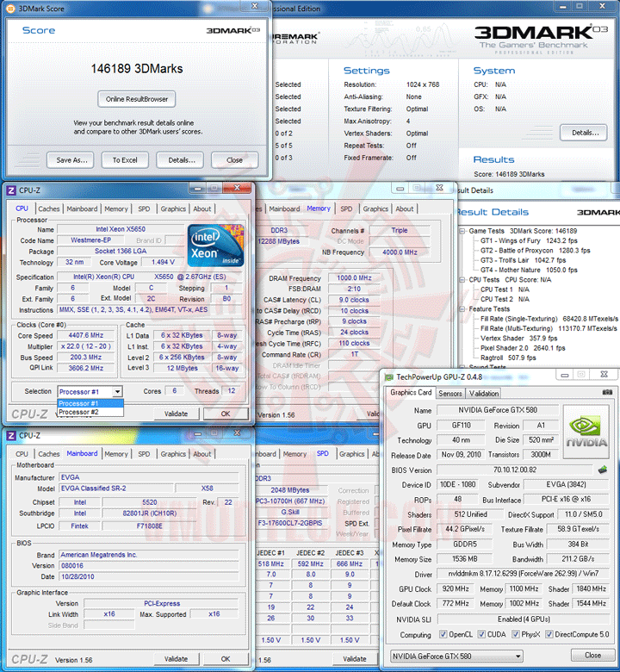The width and height of the screenshot is (620, 672).
Task: Open the SPD tab in top CPU-Z window
Action: click(x=144, y=208)
